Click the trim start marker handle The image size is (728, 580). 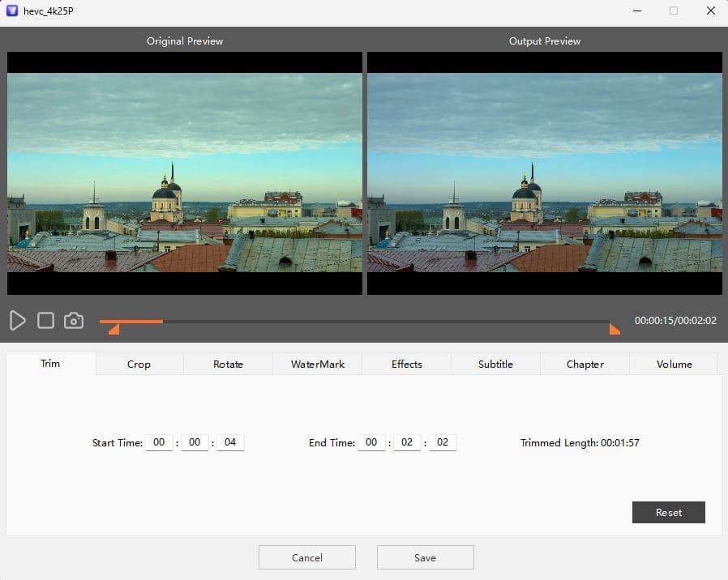(x=114, y=329)
